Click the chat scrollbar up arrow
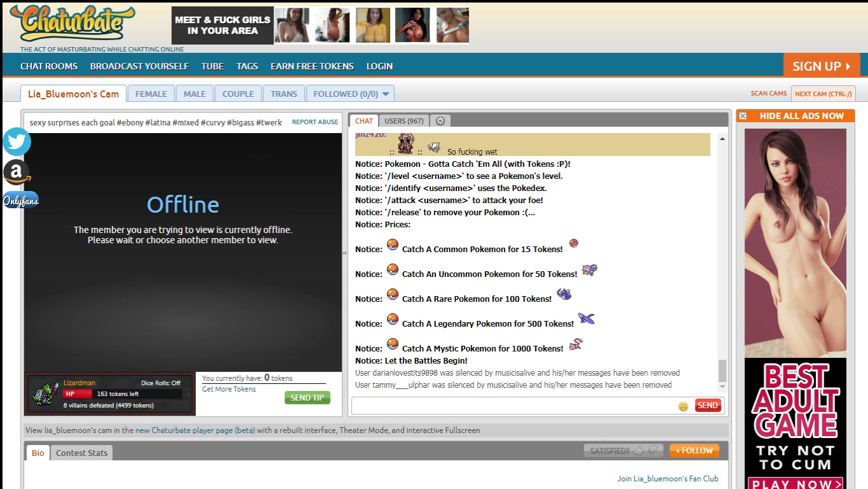 [x=722, y=139]
